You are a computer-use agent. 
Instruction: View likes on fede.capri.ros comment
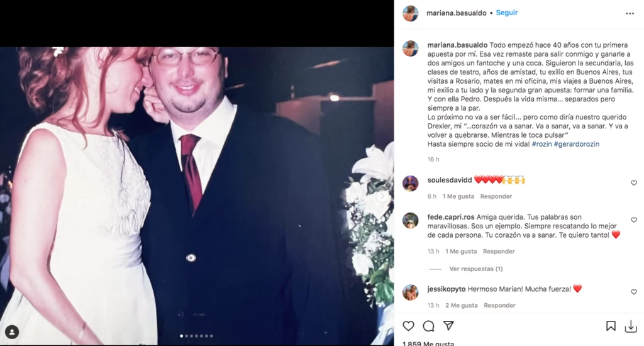click(x=461, y=252)
